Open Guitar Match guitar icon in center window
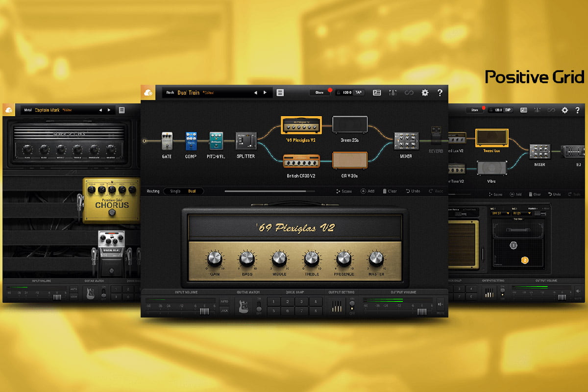Image resolution: width=588 pixels, height=392 pixels. (x=244, y=307)
